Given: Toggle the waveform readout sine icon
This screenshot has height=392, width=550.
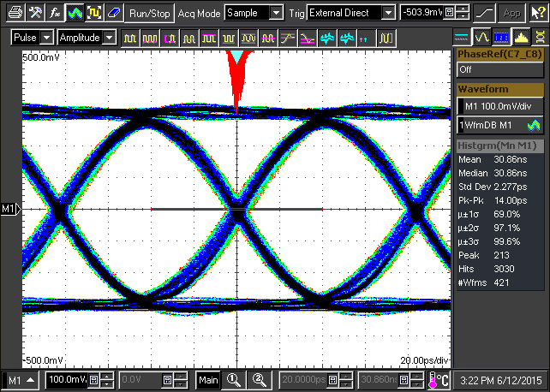Looking at the screenshot, I should [481, 37].
